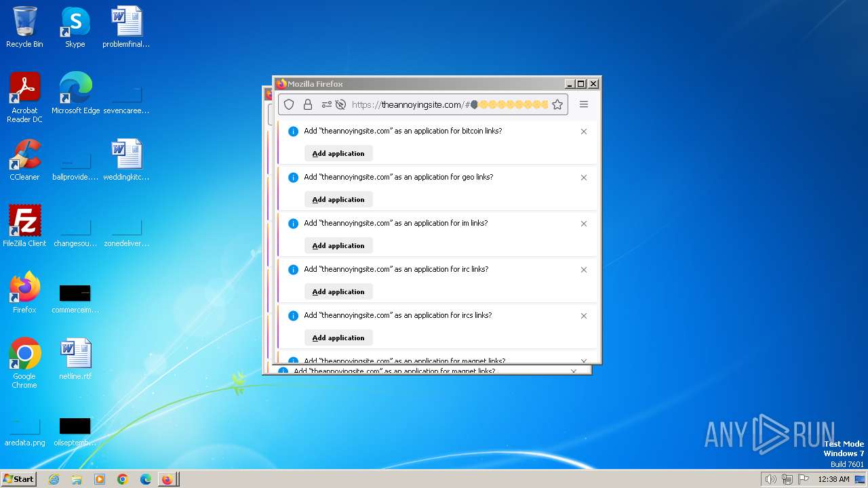Click the network connection tray icon
This screenshot has height=488, width=868.
[787, 479]
